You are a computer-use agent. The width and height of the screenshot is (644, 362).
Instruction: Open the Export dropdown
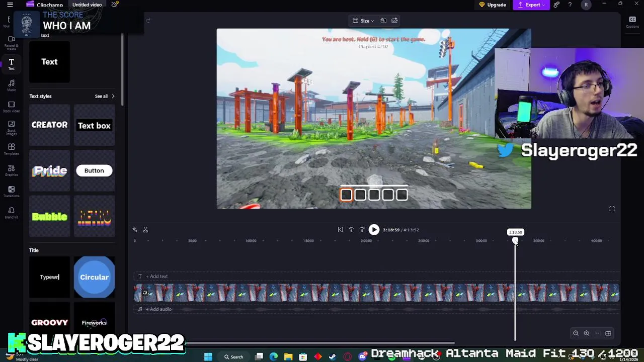coord(532,5)
